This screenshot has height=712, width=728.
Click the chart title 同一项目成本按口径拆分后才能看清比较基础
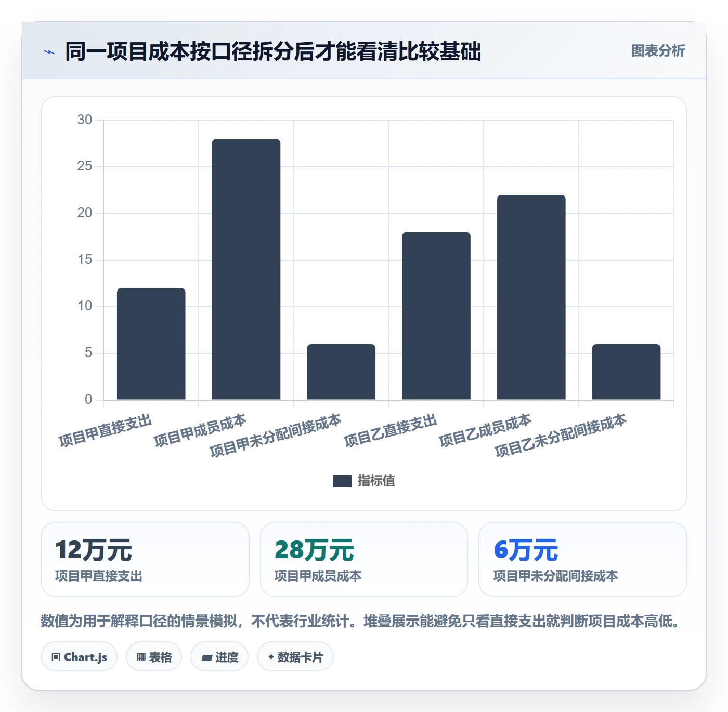click(x=273, y=51)
